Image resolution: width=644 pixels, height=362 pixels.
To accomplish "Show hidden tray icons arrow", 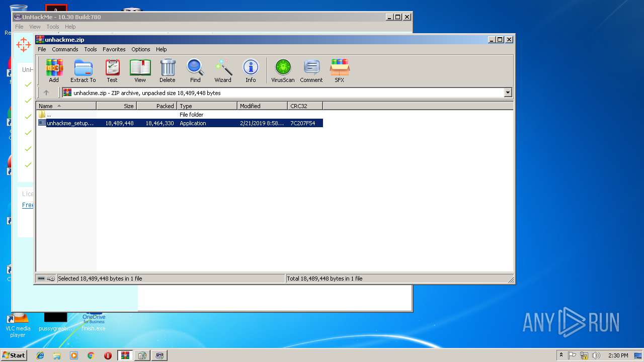I will [x=561, y=355].
